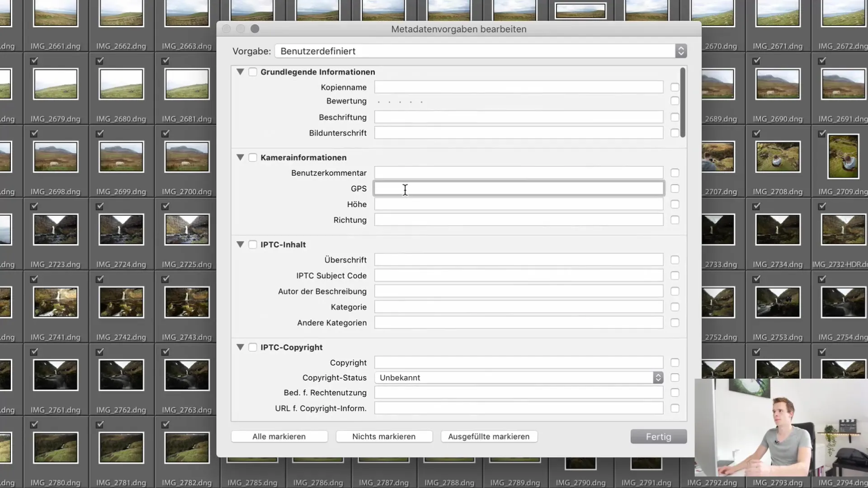Viewport: 868px width, 488px height.
Task: Select thumbnail IMG_2724.dng in the grid
Action: click(121, 230)
